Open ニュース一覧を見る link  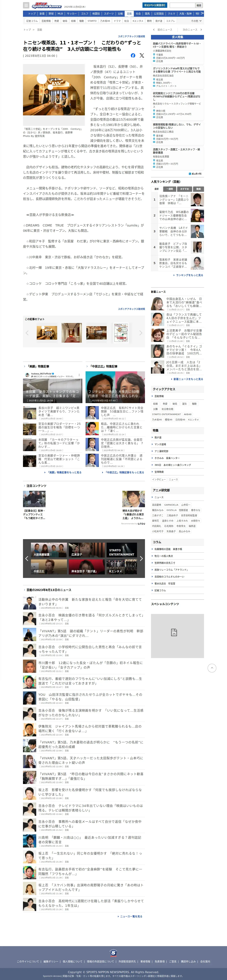point(130,916)
